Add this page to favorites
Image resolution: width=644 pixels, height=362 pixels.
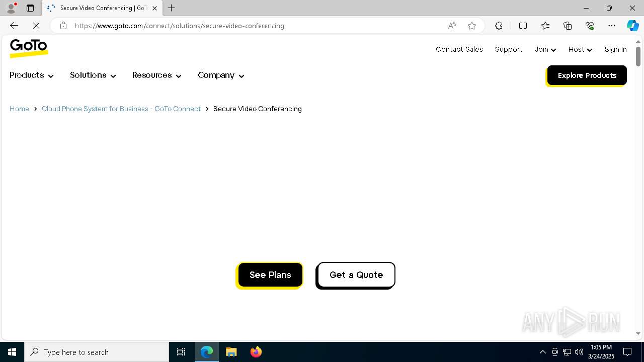(472, 26)
